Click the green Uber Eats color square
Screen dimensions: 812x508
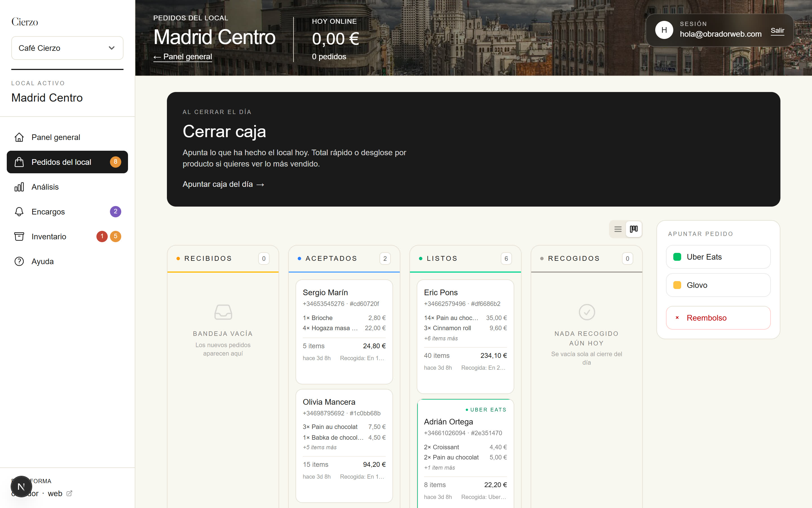click(677, 257)
